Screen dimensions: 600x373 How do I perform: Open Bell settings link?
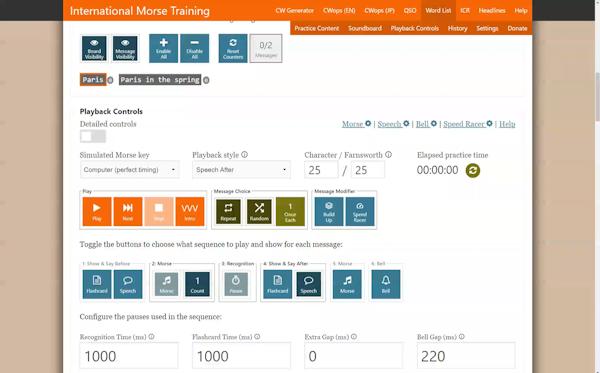point(426,124)
